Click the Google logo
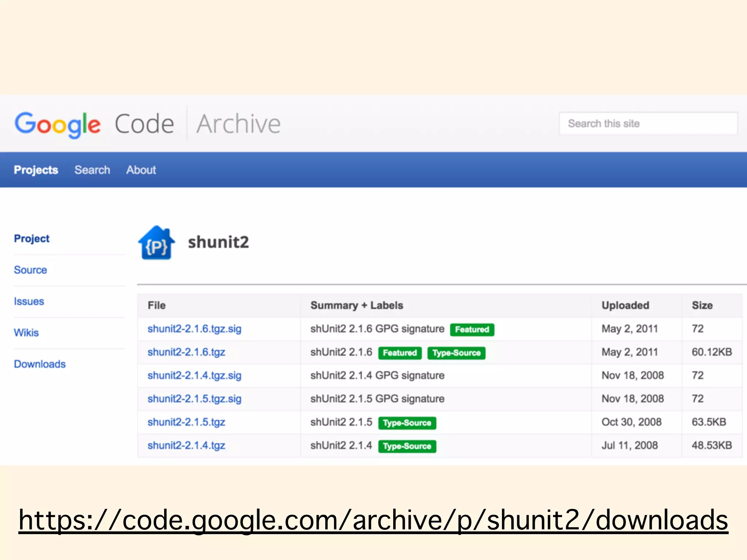 coord(58,125)
